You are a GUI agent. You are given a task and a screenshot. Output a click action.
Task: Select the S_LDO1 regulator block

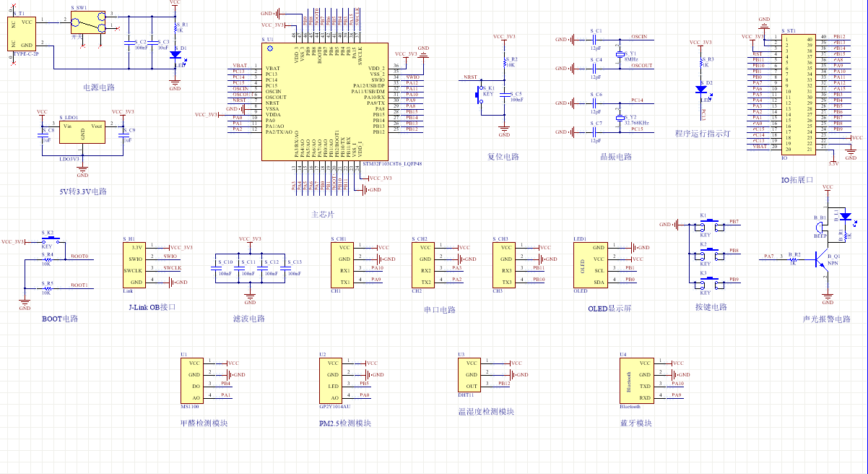click(83, 132)
